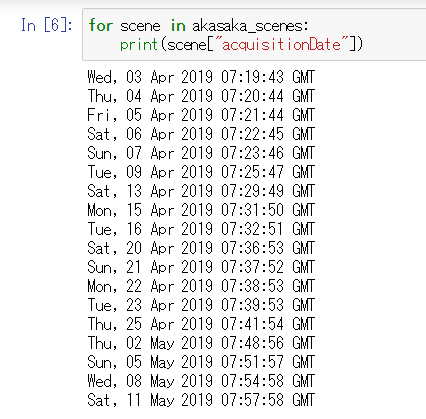Click the "acquisitionDate" string in the code

pyautogui.click(x=281, y=45)
